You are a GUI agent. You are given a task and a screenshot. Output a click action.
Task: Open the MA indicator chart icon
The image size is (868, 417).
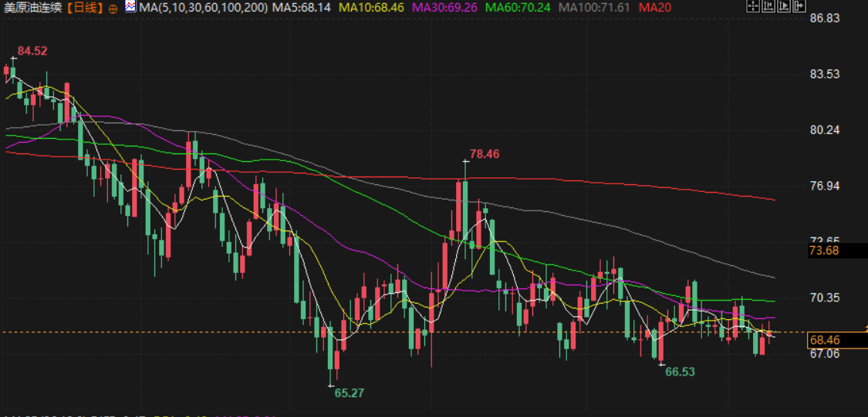(130, 7)
